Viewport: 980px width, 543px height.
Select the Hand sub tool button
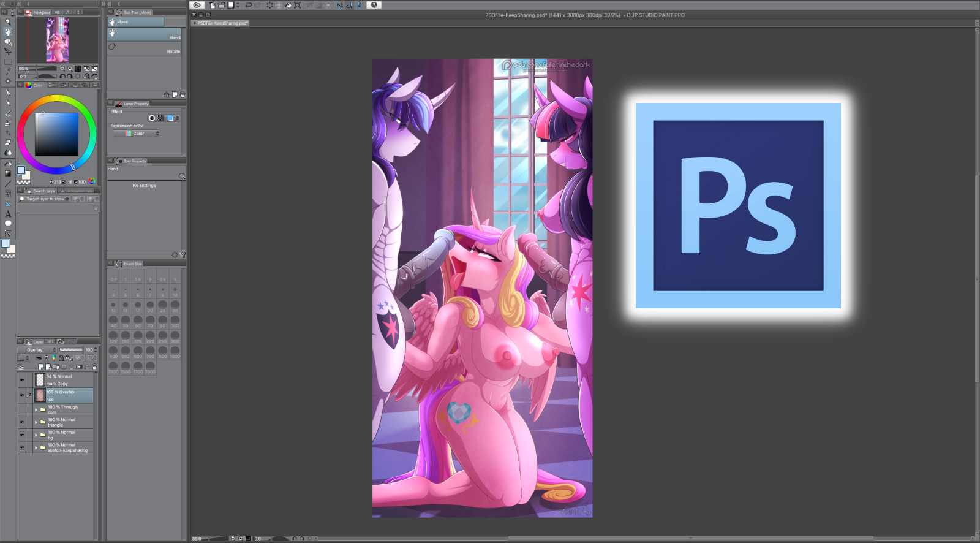145,34
